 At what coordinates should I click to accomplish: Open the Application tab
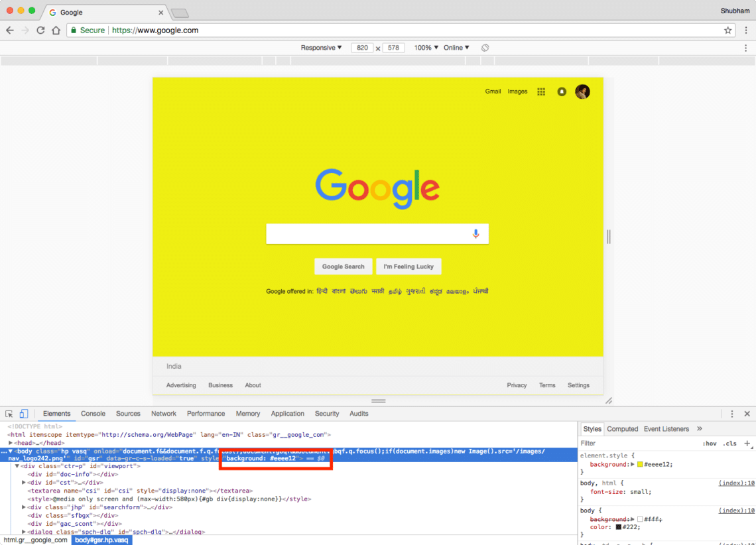pos(287,414)
